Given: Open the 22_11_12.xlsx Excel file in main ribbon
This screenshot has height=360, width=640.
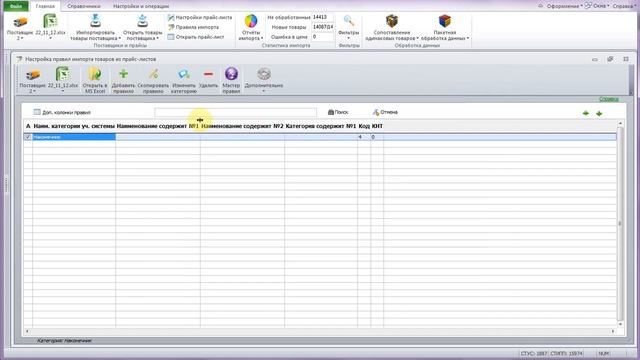Looking at the screenshot, I should (50, 21).
